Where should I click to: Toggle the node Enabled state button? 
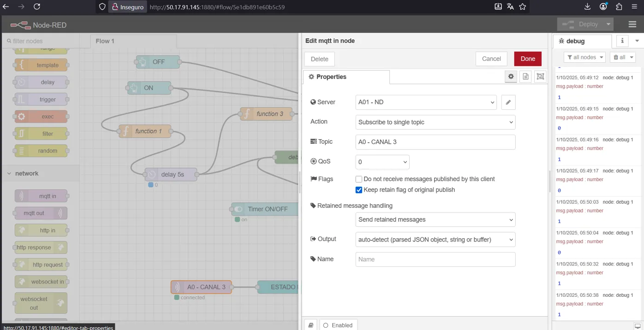pos(338,325)
